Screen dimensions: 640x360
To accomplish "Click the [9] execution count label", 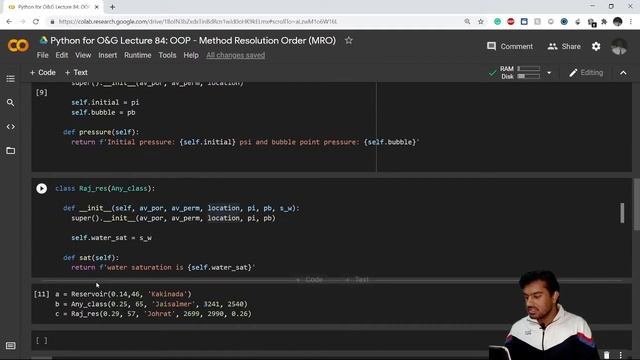I will pyautogui.click(x=41, y=93).
